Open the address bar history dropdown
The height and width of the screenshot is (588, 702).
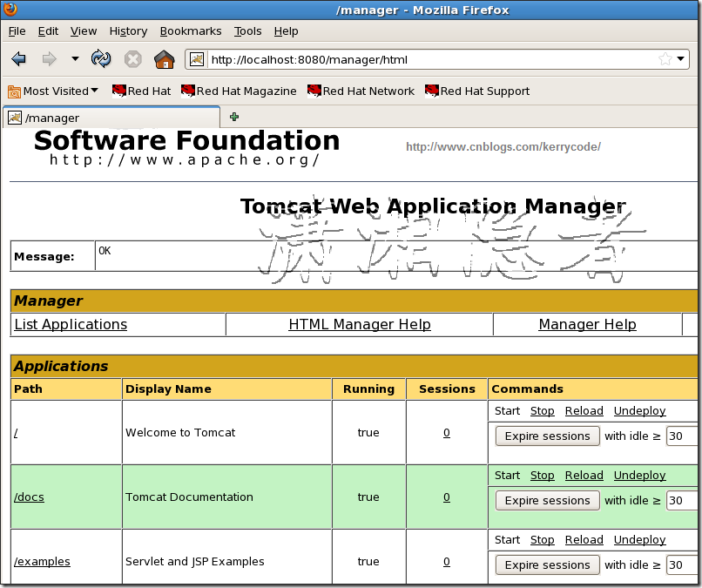[x=681, y=59]
